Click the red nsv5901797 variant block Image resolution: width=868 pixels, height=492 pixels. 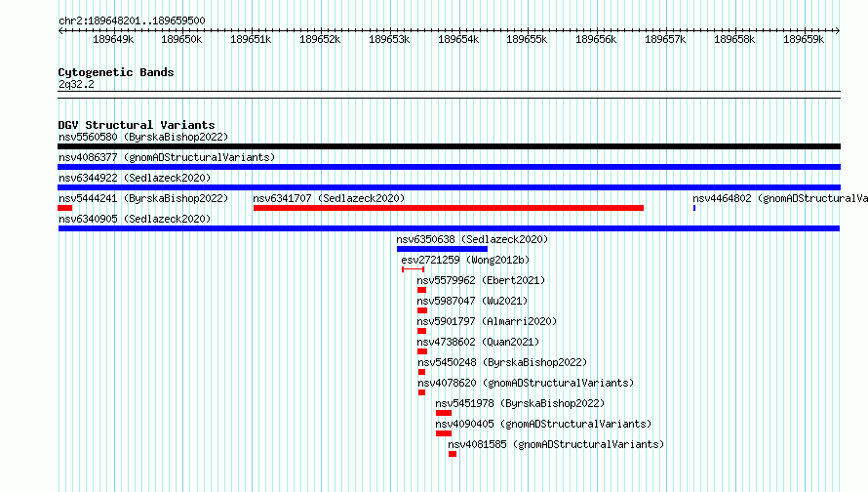point(422,331)
